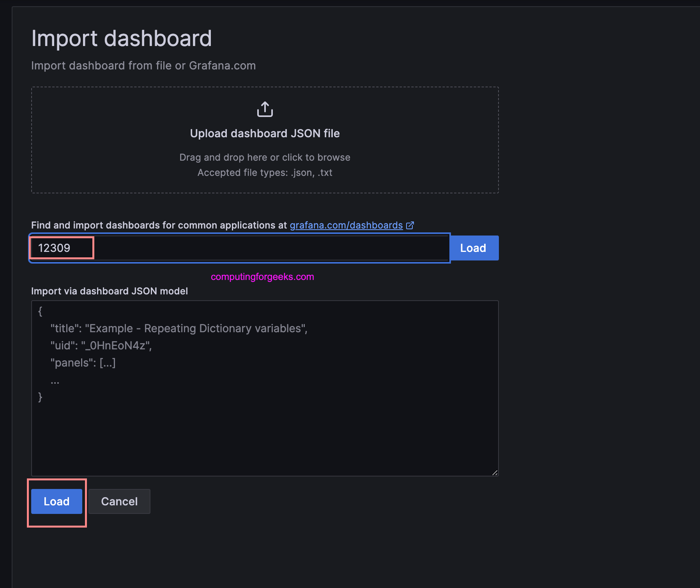This screenshot has height=588, width=700.
Task: Click the drag and drop browse area
Action: (x=265, y=157)
